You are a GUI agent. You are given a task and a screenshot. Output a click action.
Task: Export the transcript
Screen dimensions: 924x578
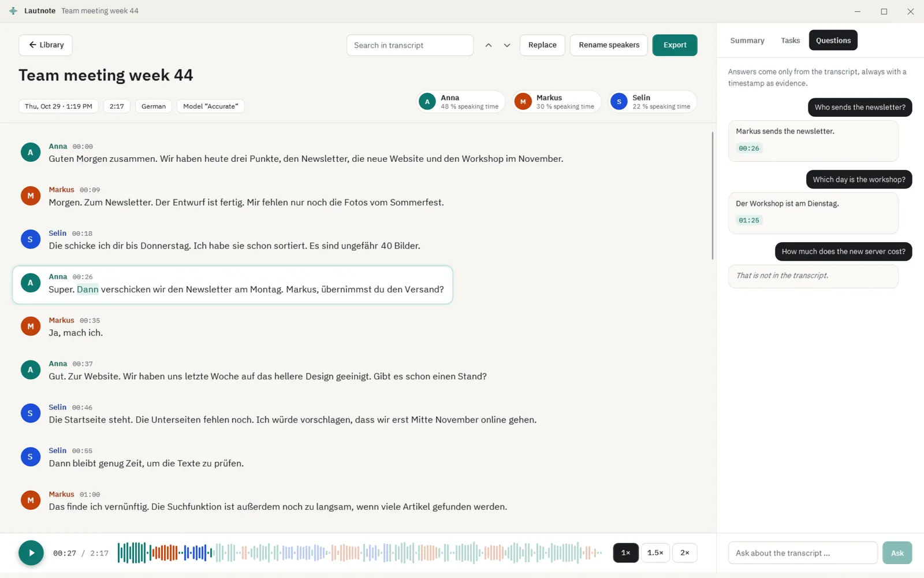(x=675, y=45)
